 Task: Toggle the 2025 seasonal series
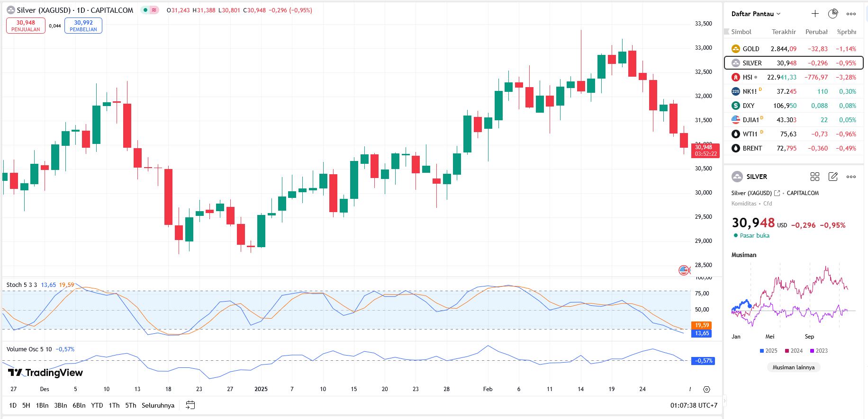coord(768,351)
